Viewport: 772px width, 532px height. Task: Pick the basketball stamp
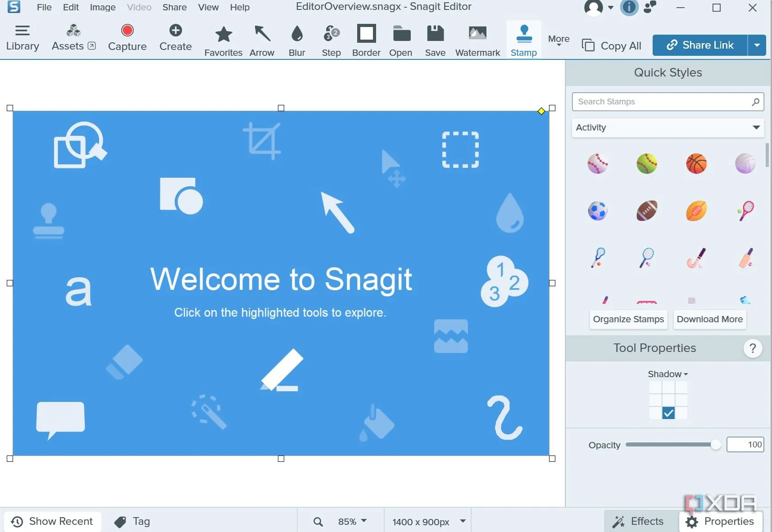click(x=696, y=164)
